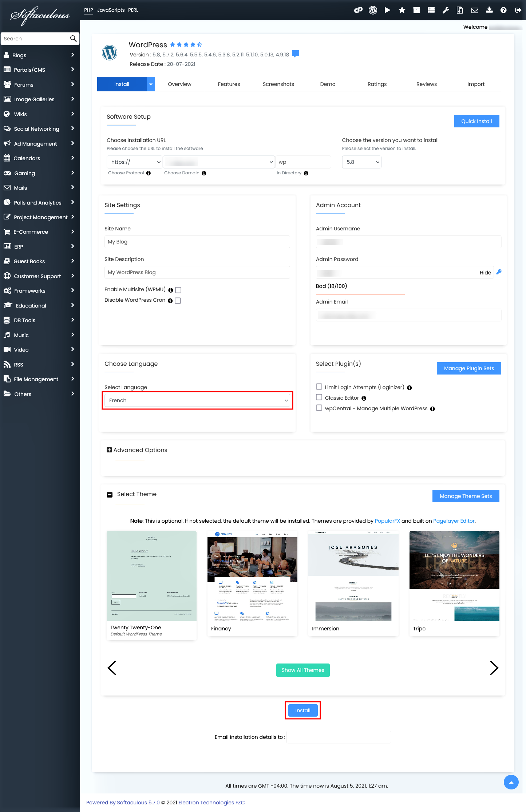
Task: Click the play demos icon in the top bar
Action: [387, 10]
